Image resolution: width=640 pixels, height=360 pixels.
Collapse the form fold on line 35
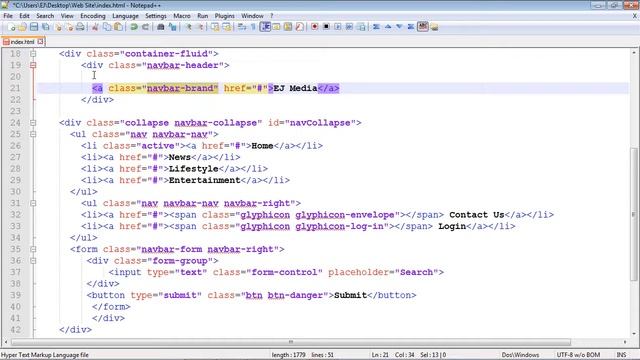click(33, 249)
